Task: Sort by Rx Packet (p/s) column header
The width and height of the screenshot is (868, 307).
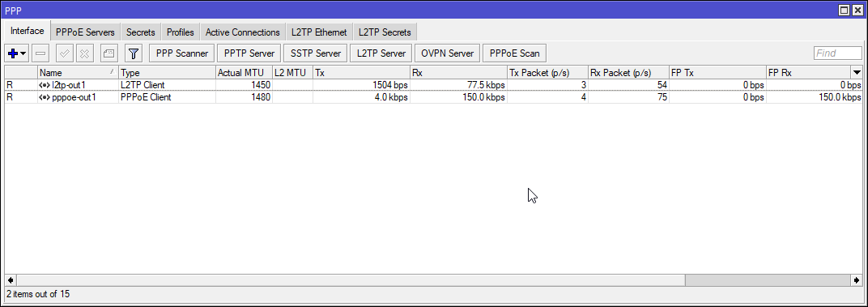Action: pyautogui.click(x=629, y=73)
